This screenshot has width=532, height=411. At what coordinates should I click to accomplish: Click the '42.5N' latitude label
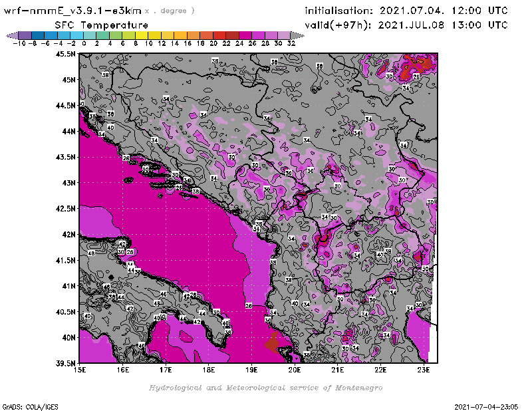[x=65, y=209]
